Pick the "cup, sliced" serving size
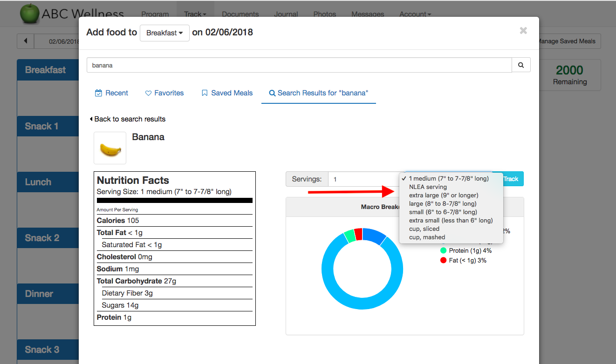 [424, 229]
